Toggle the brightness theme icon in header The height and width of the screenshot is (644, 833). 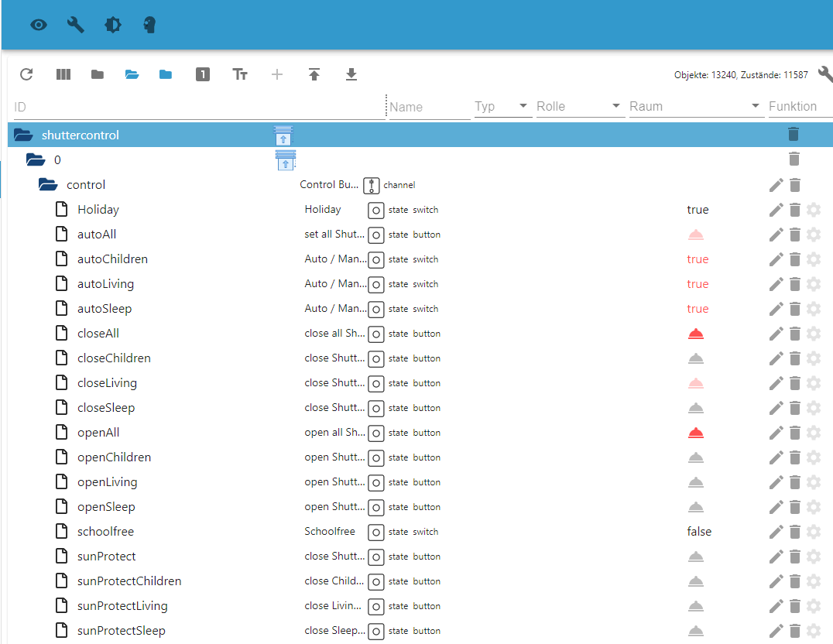pyautogui.click(x=112, y=25)
